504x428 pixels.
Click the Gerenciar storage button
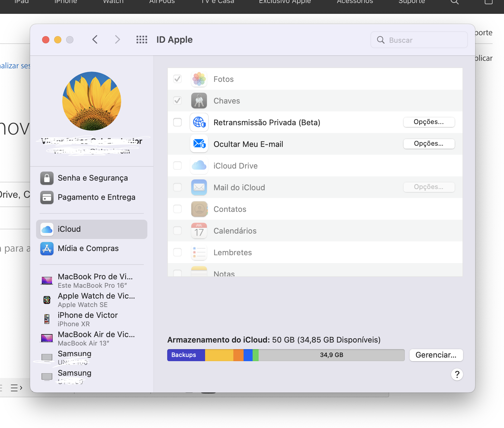pyautogui.click(x=436, y=355)
